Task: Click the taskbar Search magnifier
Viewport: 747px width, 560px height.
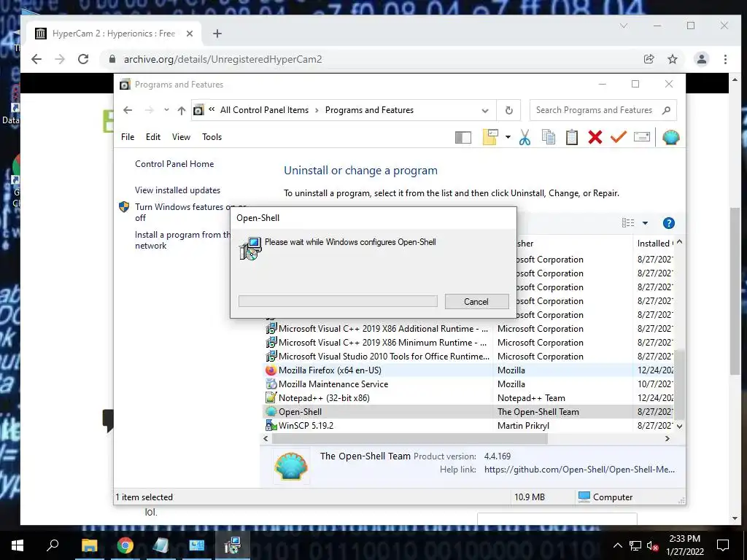Action: [x=53, y=545]
